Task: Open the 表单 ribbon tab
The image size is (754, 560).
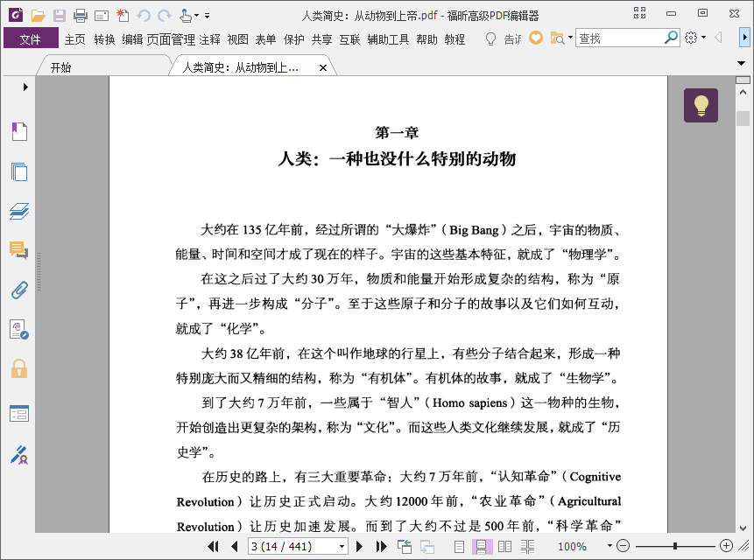Action: click(x=265, y=39)
